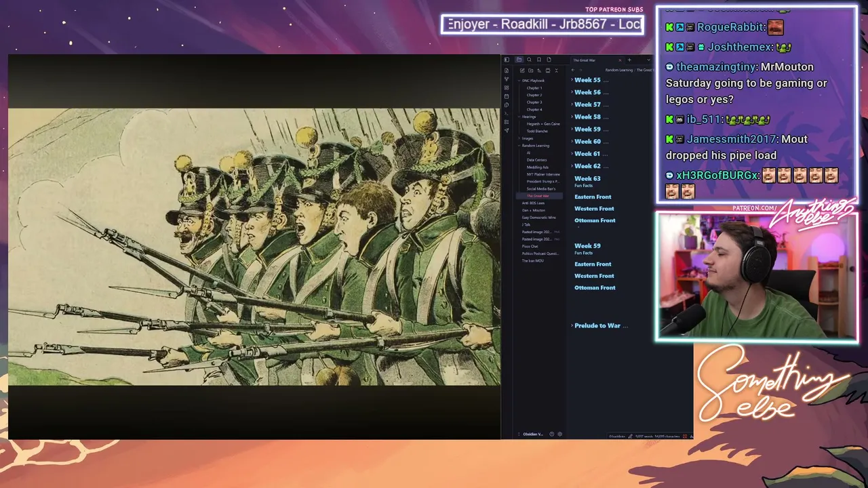Toggle the Obsidian left sidebar icon
This screenshot has height=488, width=868.
(506, 60)
